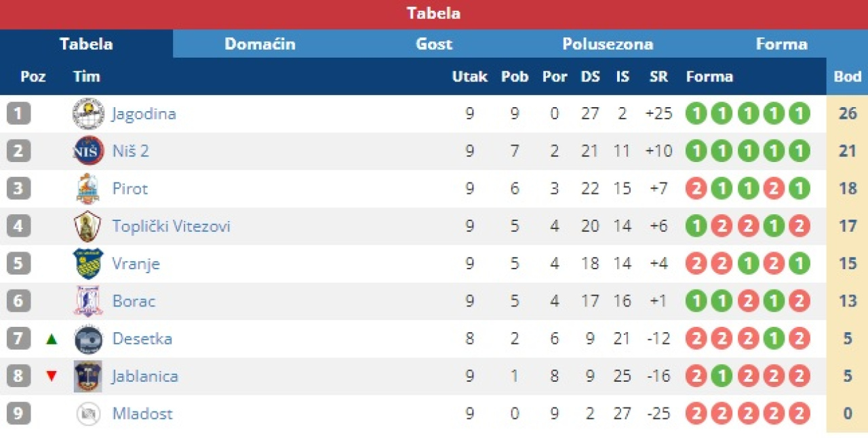This screenshot has height=438, width=868.
Task: Click the green up arrow beside Desetka
Action: click(x=52, y=339)
